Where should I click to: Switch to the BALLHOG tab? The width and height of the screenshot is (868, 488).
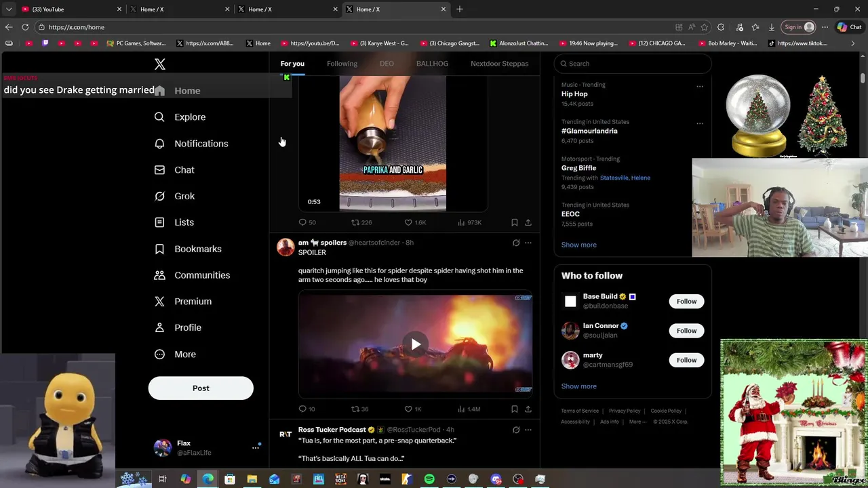tap(432, 64)
